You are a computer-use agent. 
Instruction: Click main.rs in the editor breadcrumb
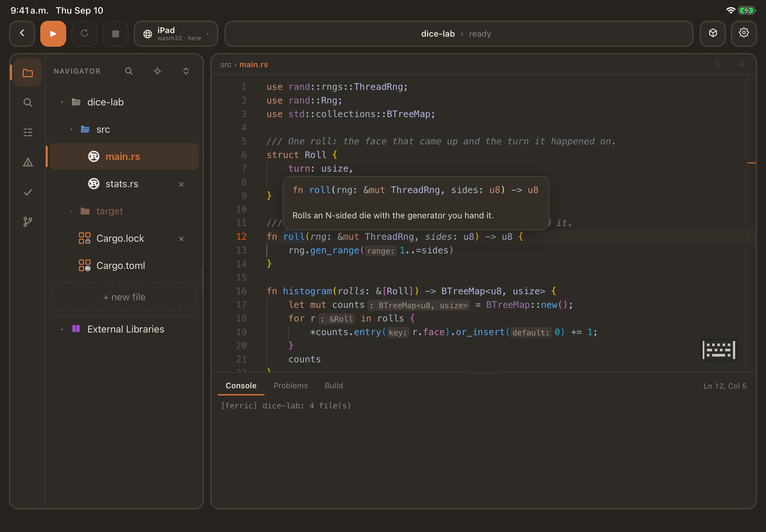[253, 65]
